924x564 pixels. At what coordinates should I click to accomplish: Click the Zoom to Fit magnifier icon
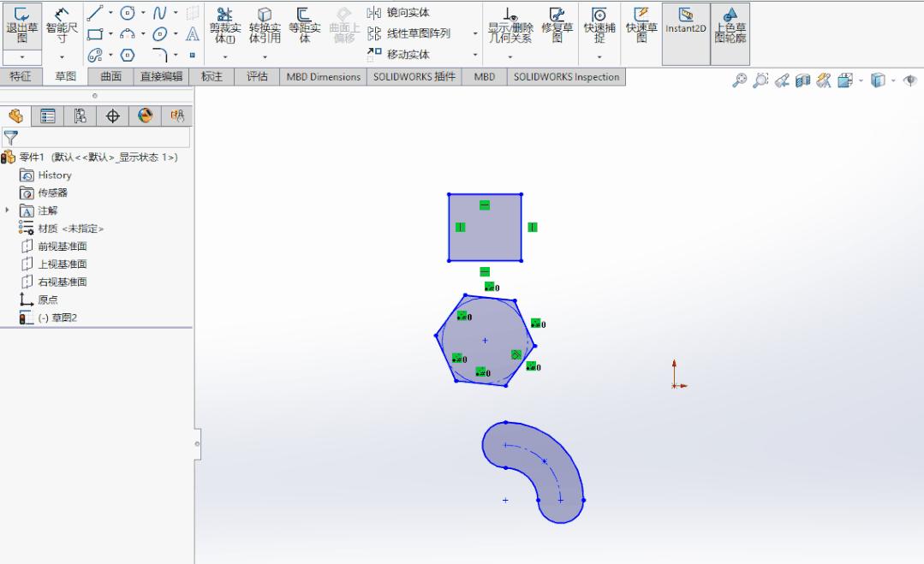[x=739, y=78]
